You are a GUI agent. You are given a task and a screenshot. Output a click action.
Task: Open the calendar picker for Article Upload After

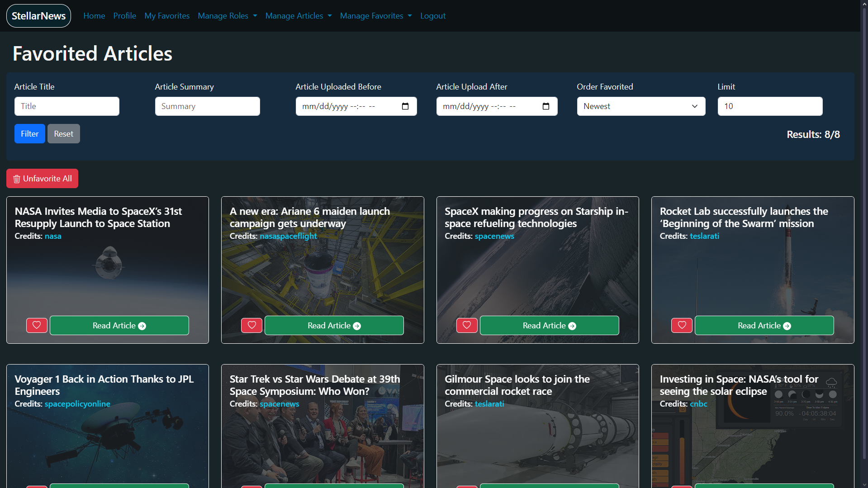click(546, 106)
